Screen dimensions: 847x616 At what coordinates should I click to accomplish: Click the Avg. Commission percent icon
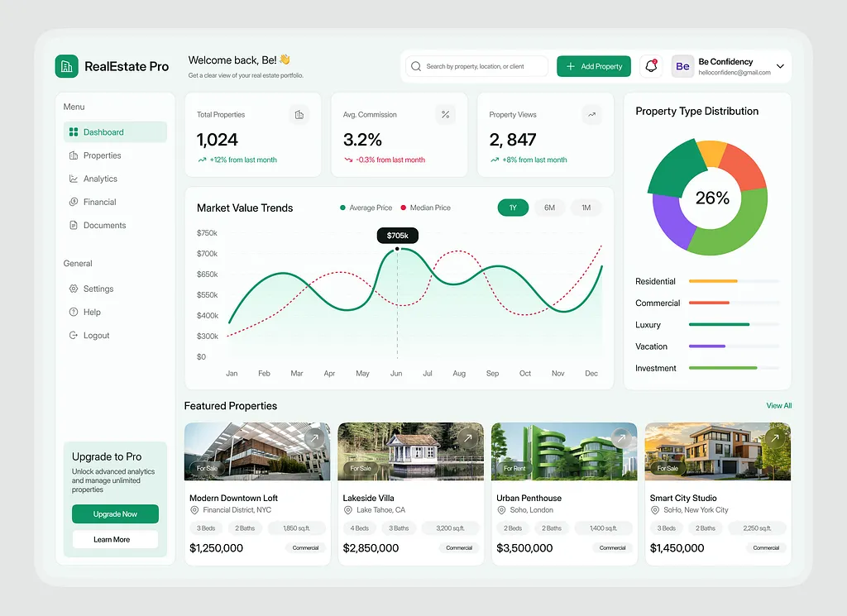pos(446,114)
